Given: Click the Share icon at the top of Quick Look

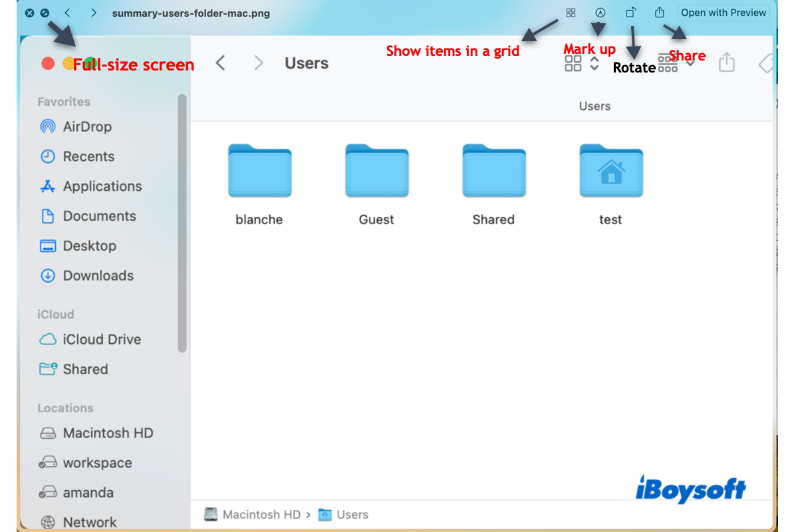Looking at the screenshot, I should coord(658,12).
